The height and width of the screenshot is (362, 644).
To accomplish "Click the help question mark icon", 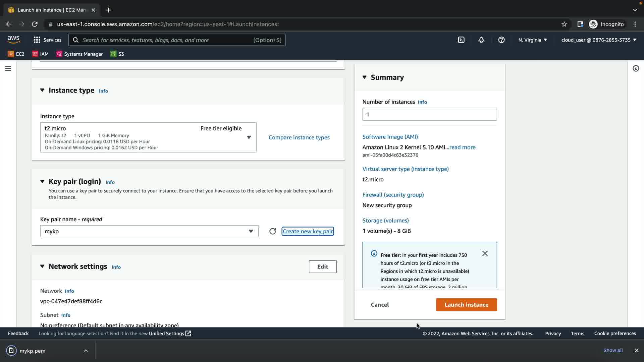I will pos(501,40).
